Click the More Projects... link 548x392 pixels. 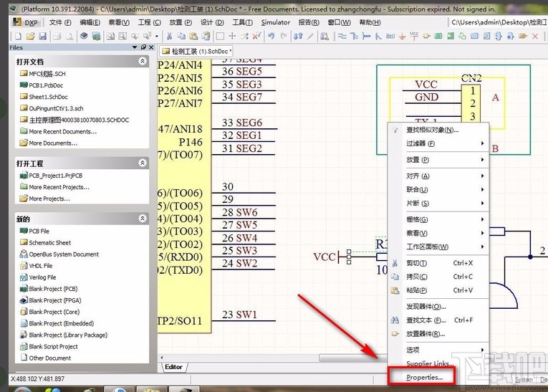tap(49, 199)
